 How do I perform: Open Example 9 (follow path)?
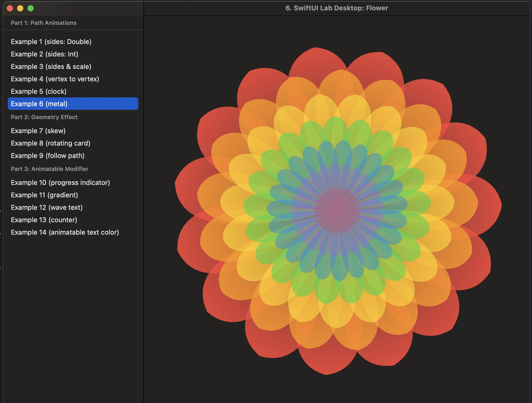48,156
